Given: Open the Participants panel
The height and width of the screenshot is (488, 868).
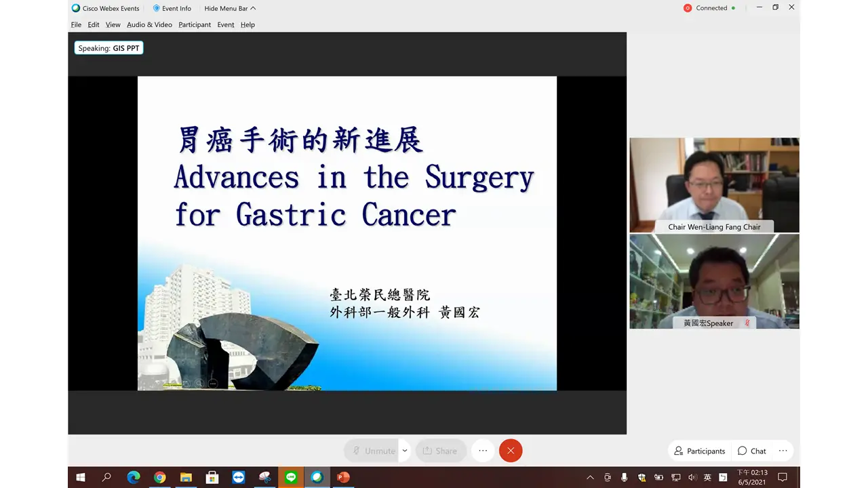Looking at the screenshot, I should point(699,451).
